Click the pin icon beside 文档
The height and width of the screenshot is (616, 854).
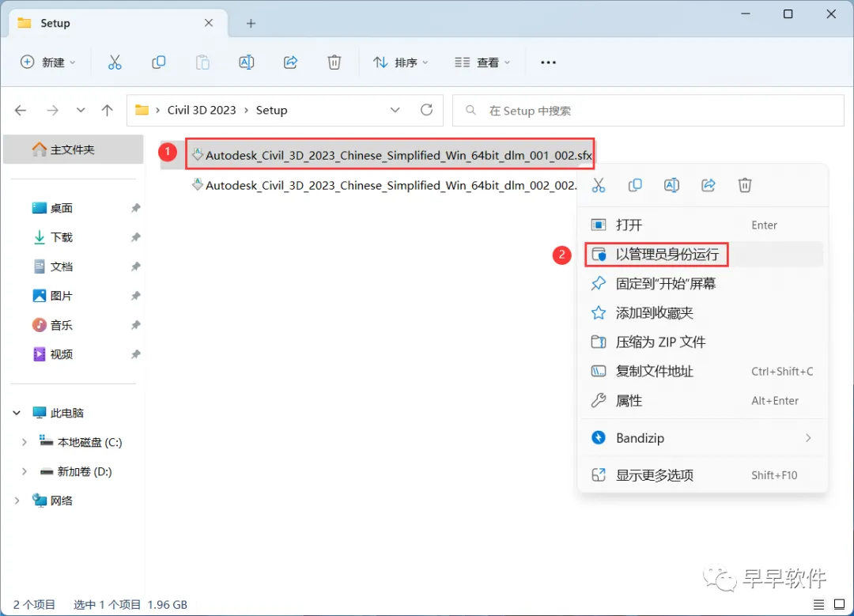pos(136,266)
